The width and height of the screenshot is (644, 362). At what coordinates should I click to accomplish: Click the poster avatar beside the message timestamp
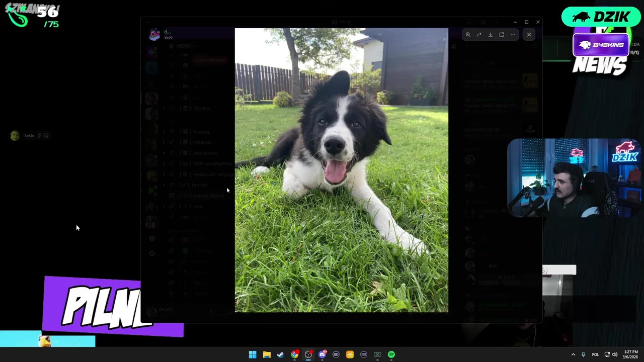pos(154,34)
